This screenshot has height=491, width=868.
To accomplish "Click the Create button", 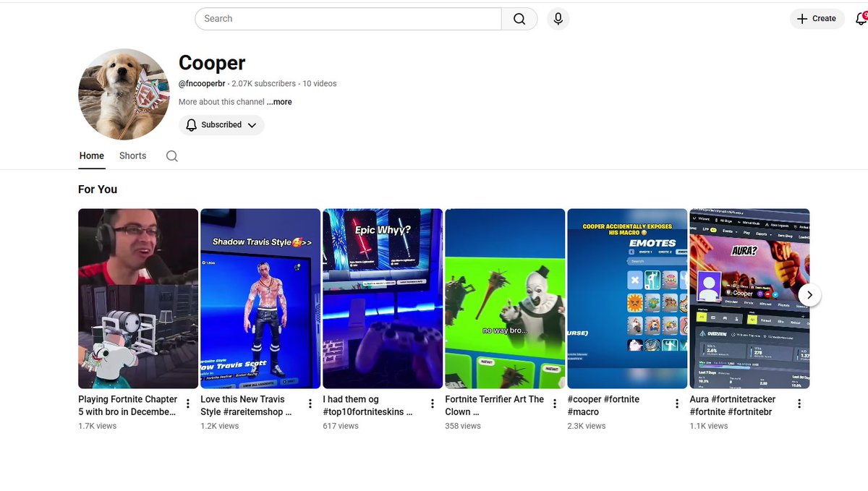I will click(x=817, y=19).
